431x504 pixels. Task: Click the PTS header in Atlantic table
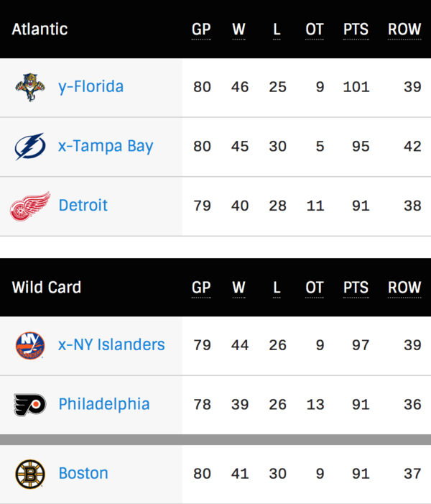[356, 29]
